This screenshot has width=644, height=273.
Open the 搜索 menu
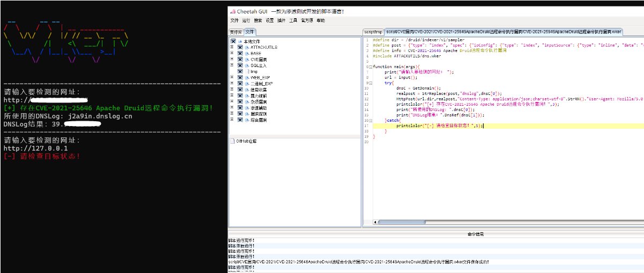point(258,20)
